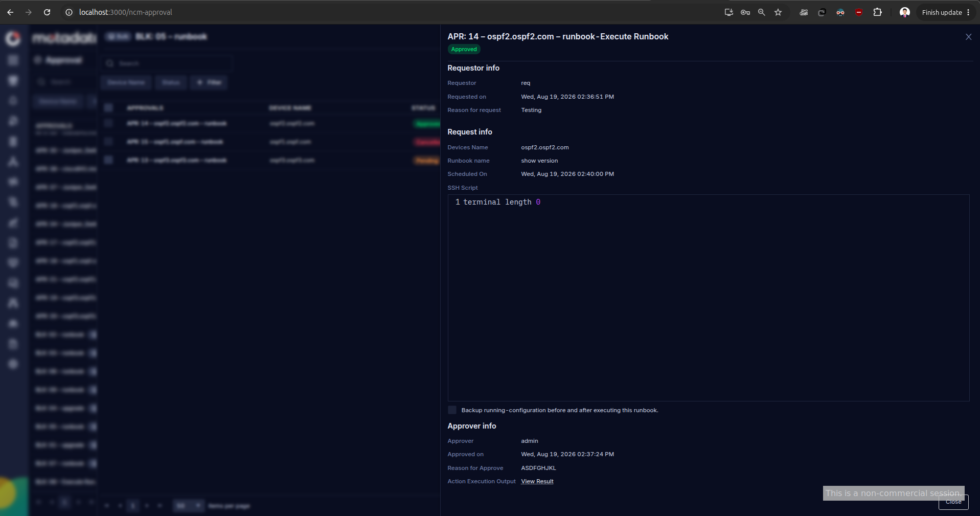The image size is (980, 516).
Task: Click approver value 'admin'
Action: 530,441
